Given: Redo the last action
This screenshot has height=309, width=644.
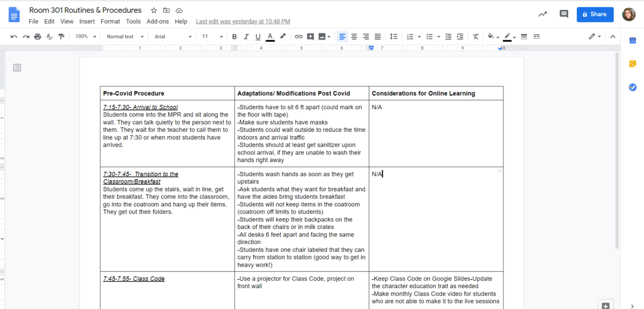Looking at the screenshot, I should pos(26,37).
